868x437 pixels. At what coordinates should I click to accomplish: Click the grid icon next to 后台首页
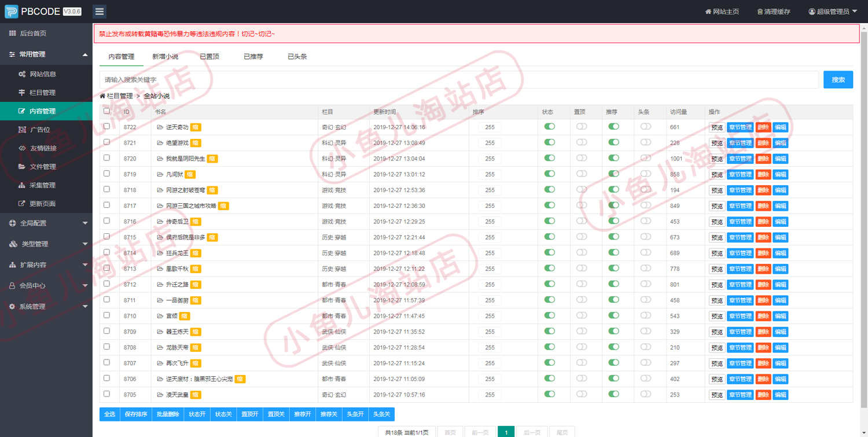coord(12,34)
